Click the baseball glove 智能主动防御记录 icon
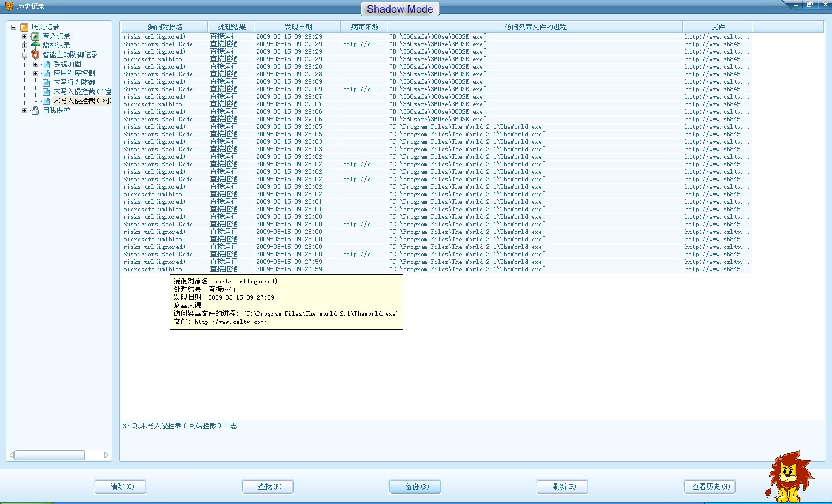 [35, 55]
